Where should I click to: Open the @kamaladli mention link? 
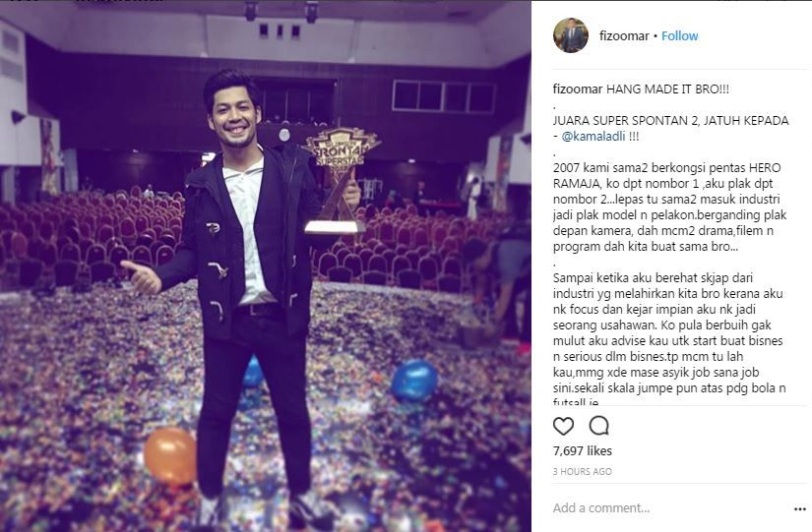593,136
